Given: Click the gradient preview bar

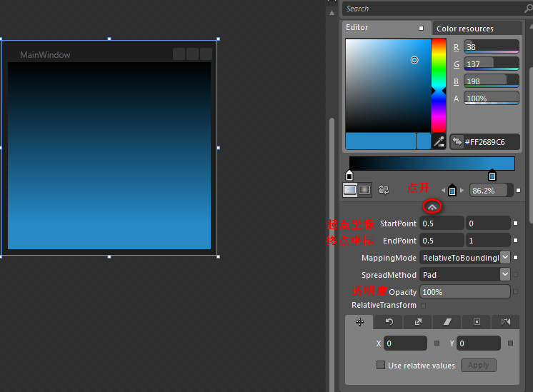Looking at the screenshot, I should pyautogui.click(x=432, y=164).
